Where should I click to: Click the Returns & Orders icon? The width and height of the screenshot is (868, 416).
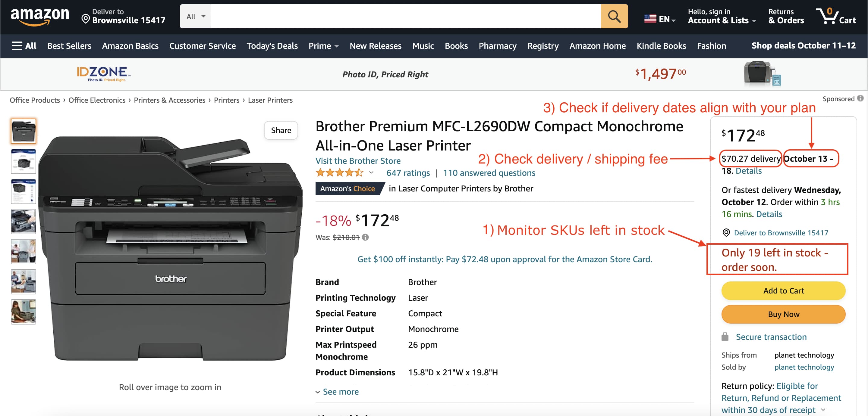click(x=787, y=15)
